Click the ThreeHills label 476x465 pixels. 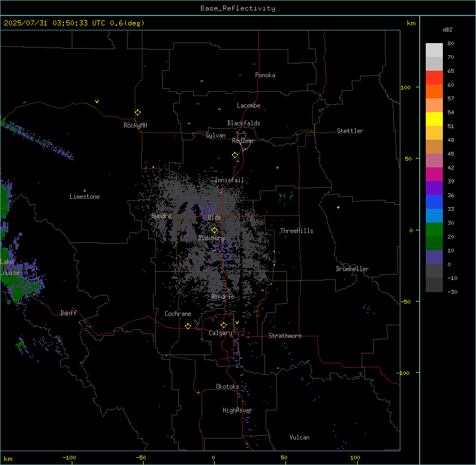(x=297, y=231)
